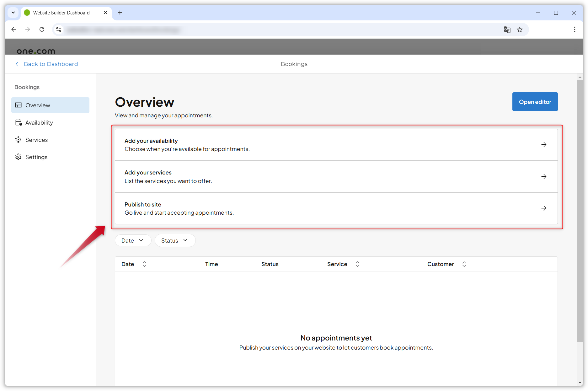
Task: Select the Overview panel icon
Action: click(x=18, y=105)
